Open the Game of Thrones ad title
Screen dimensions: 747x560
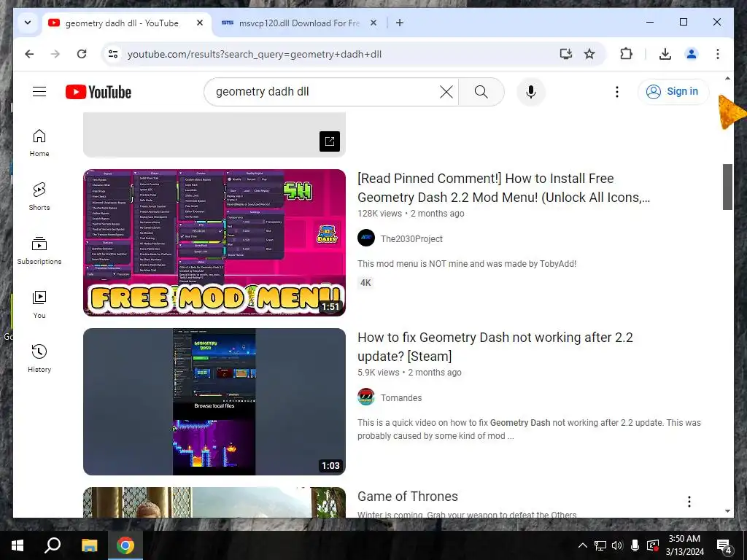tap(408, 496)
